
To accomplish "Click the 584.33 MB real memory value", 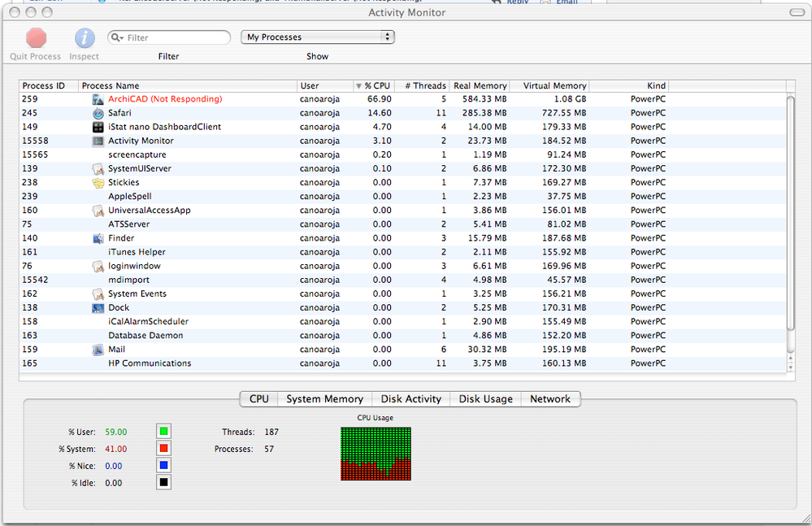I will point(484,99).
